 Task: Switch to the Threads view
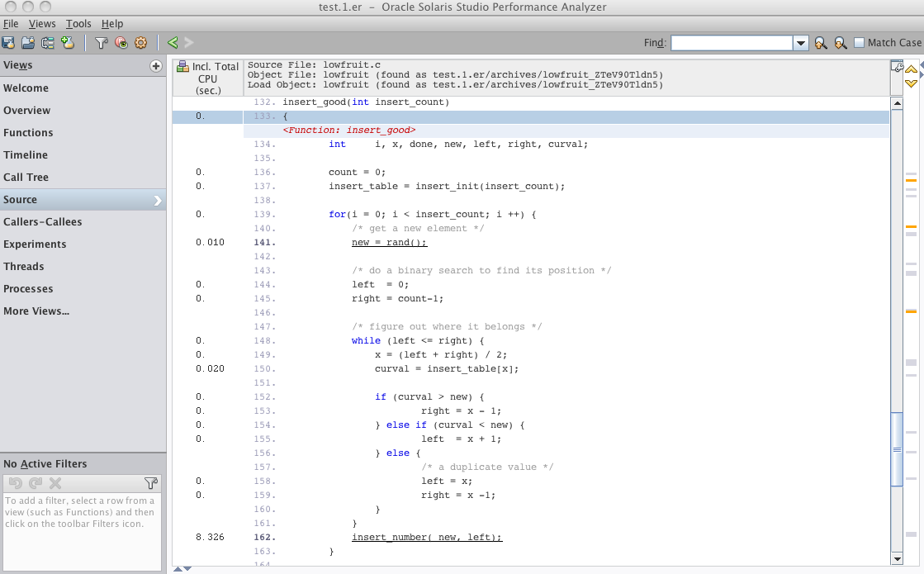pos(83,267)
